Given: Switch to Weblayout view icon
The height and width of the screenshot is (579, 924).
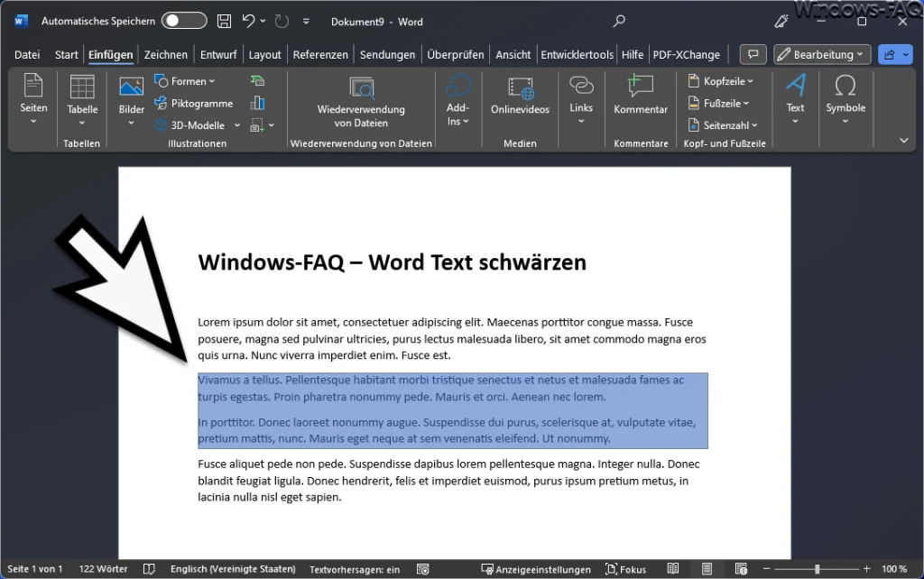Looking at the screenshot, I should [x=741, y=569].
